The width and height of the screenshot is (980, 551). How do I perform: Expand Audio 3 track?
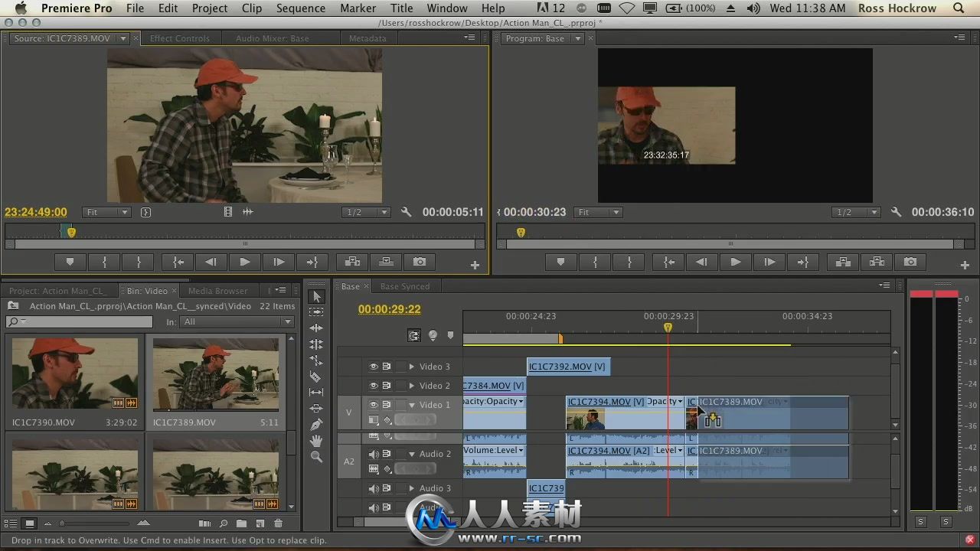pos(411,488)
